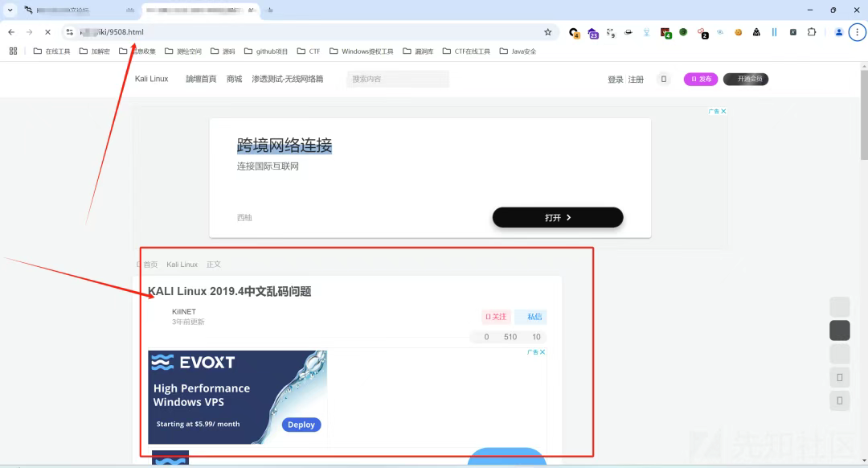The width and height of the screenshot is (868, 468).
Task: Stop loading the page
Action: click(x=47, y=32)
